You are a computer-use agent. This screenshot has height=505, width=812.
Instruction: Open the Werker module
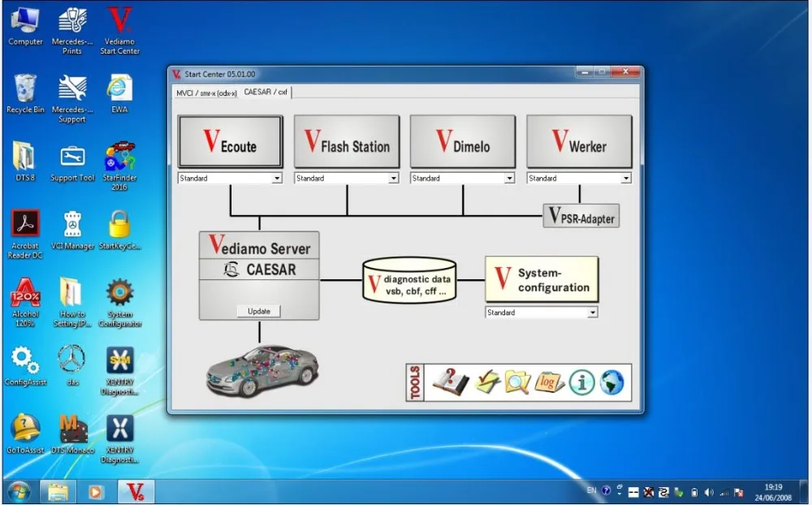tap(580, 141)
